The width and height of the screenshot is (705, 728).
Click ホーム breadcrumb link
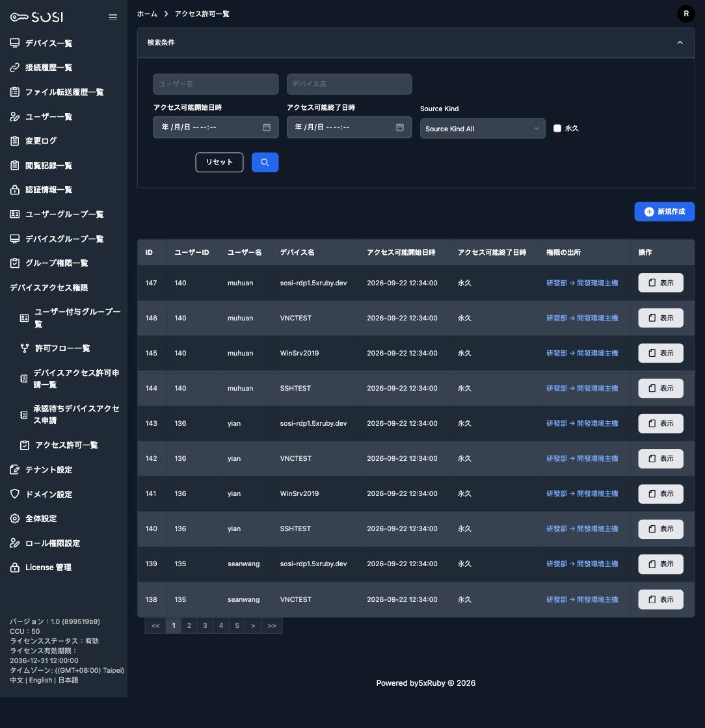pos(147,14)
